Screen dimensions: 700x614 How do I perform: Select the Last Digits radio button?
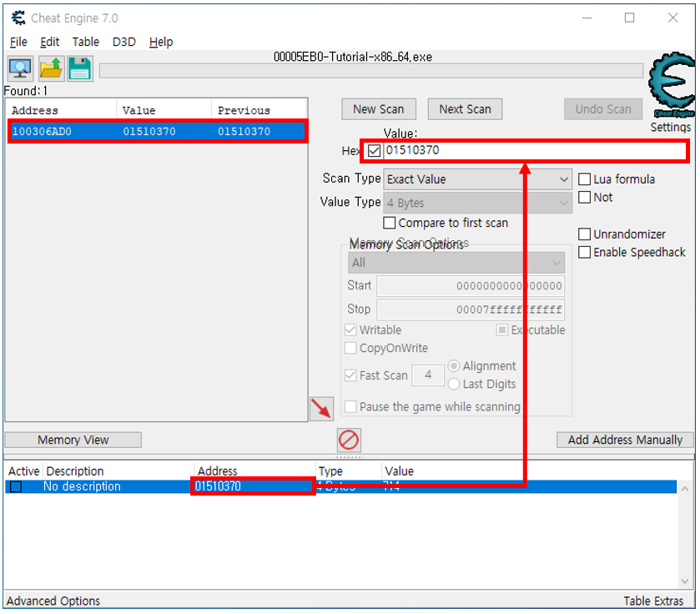tap(454, 384)
